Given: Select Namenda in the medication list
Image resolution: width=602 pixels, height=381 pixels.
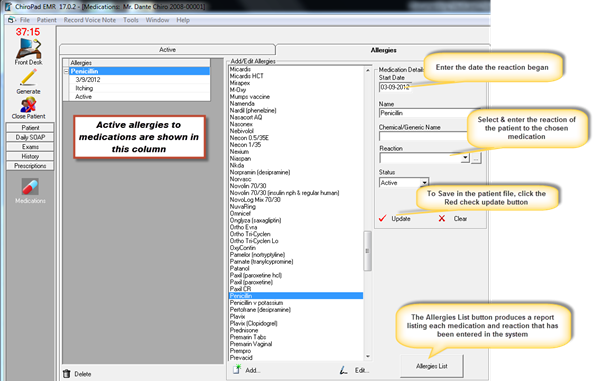Looking at the screenshot, I should (242, 103).
